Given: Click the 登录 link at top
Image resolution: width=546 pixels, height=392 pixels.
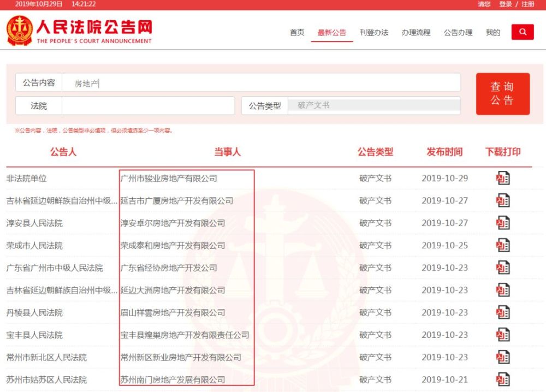Looking at the screenshot, I should (505, 4).
